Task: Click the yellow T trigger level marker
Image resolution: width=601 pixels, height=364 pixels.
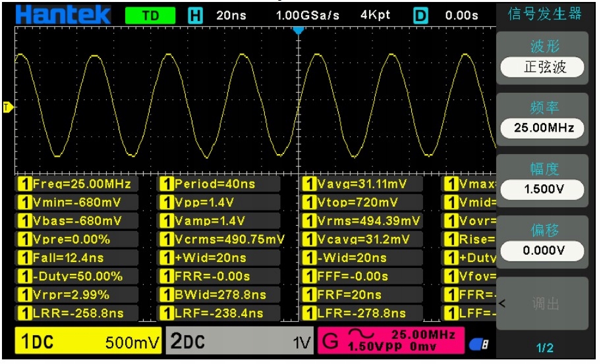Action: click(x=8, y=107)
